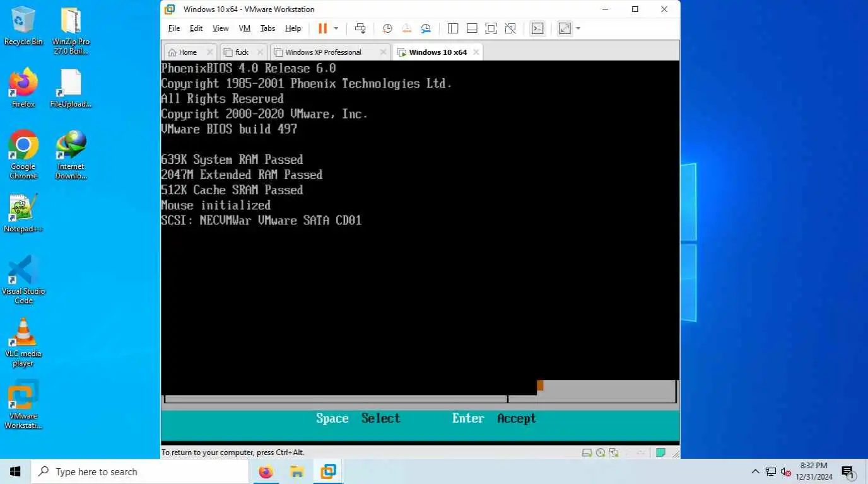Open the Windows Start menu
This screenshot has width=868, height=484.
click(x=15, y=471)
